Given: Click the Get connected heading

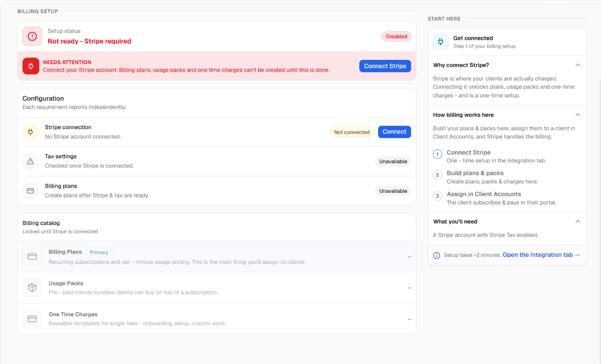Looking at the screenshot, I should pyautogui.click(x=473, y=38).
